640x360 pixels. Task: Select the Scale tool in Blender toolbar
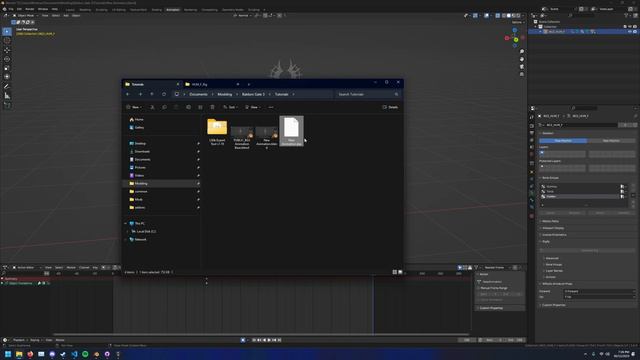7,68
